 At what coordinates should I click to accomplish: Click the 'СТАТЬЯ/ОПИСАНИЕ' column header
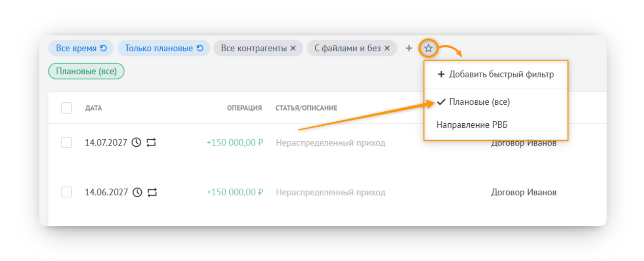click(306, 108)
